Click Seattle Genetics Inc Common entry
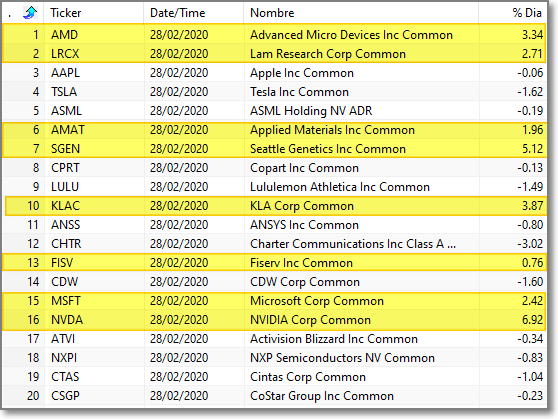The image size is (558, 419). click(x=328, y=149)
